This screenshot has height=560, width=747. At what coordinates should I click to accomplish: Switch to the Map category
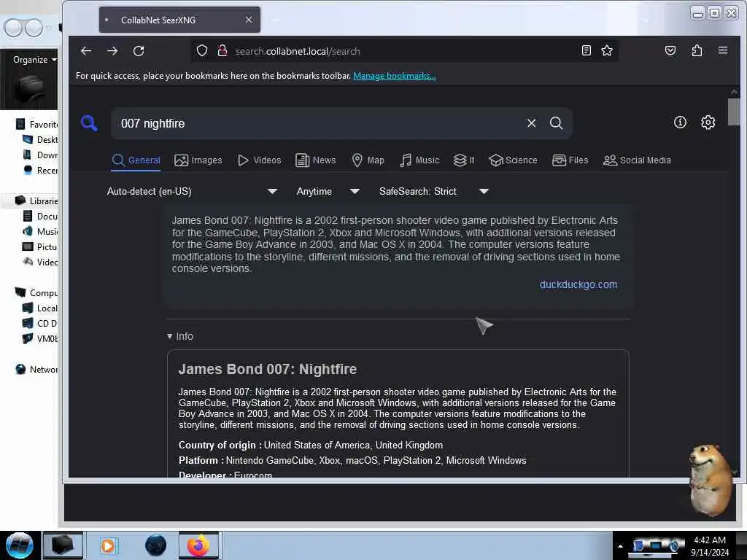(368, 160)
